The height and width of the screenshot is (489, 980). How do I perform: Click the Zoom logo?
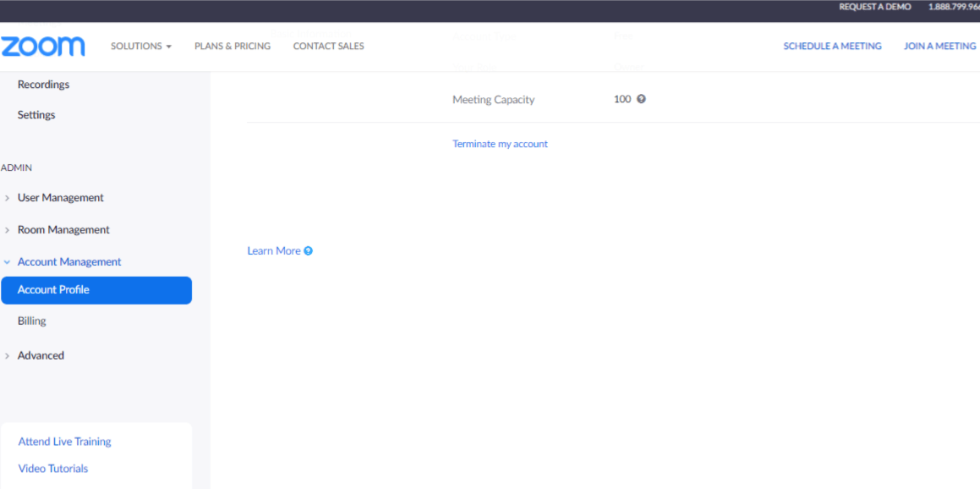(x=43, y=46)
